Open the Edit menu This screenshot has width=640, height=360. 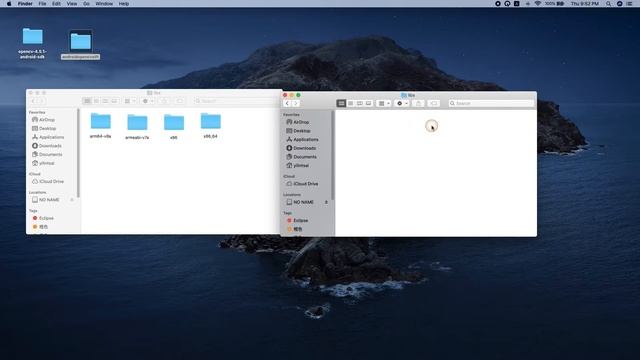[56, 4]
